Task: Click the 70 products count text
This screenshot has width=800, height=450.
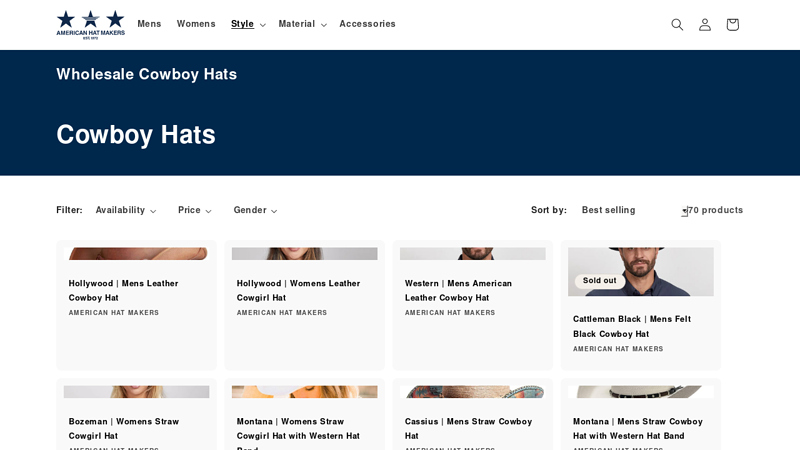Action: [715, 210]
